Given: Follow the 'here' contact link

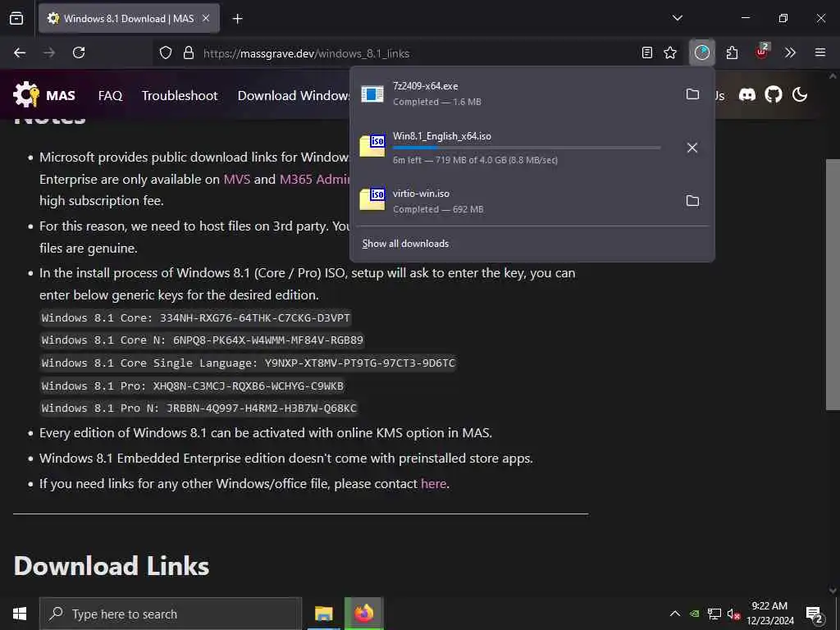Looking at the screenshot, I should click(433, 484).
